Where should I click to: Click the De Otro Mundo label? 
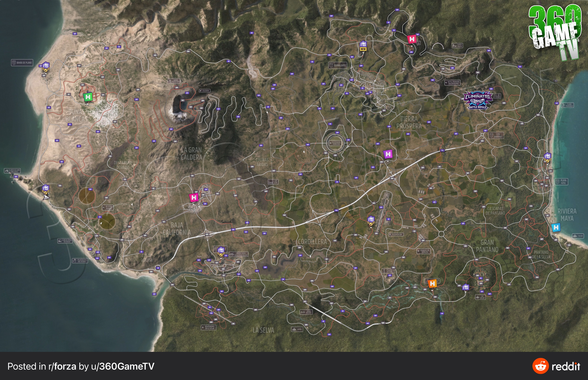pyautogui.click(x=108, y=208)
